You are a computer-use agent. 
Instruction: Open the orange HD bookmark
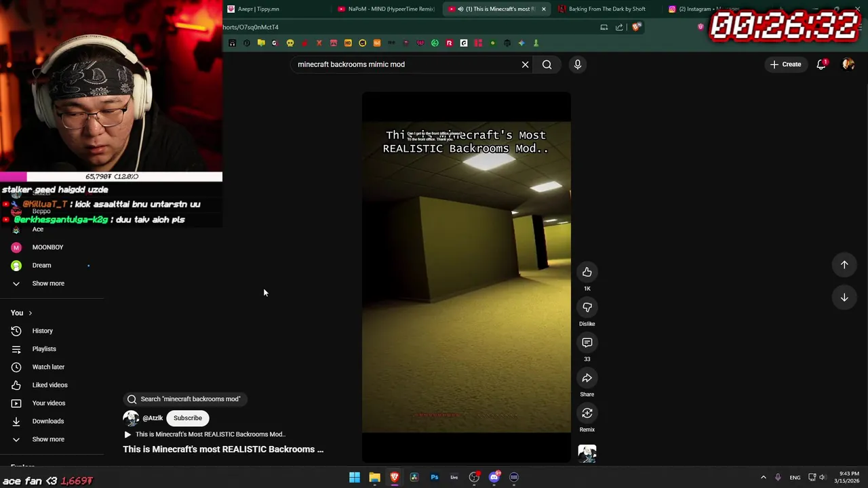348,43
